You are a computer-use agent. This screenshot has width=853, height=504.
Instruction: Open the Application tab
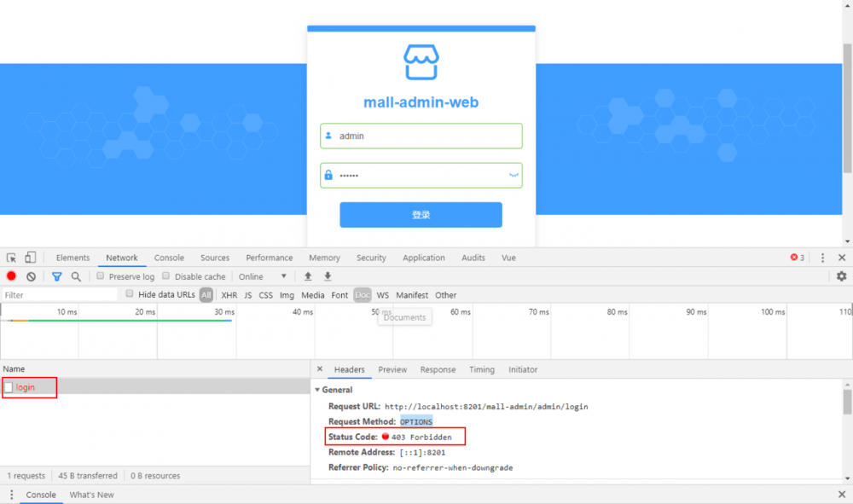click(x=424, y=258)
